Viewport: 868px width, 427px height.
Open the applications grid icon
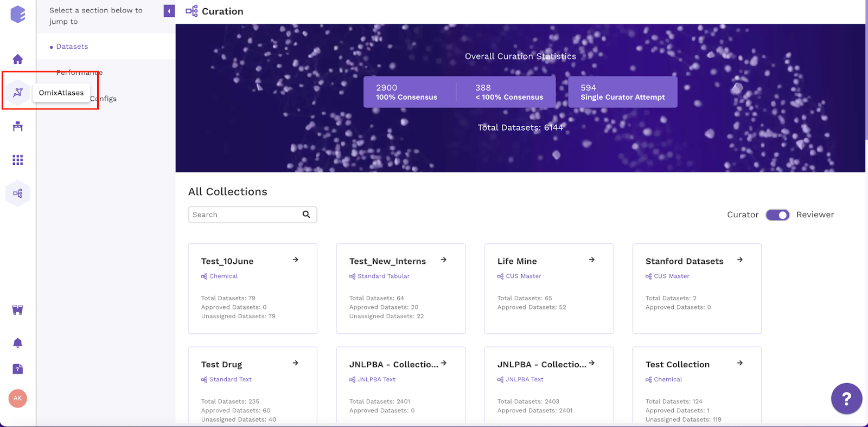(x=18, y=160)
